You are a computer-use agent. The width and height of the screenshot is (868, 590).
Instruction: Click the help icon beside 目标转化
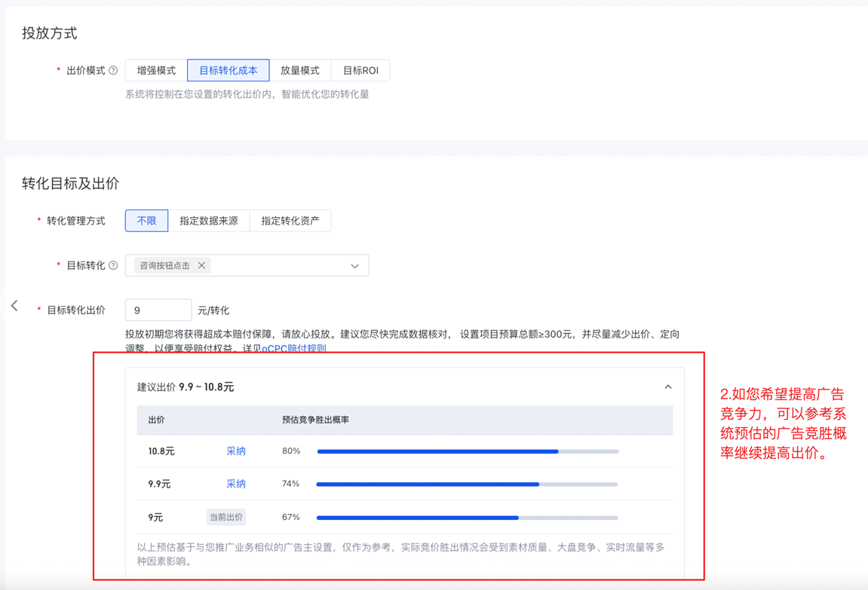[x=113, y=265]
